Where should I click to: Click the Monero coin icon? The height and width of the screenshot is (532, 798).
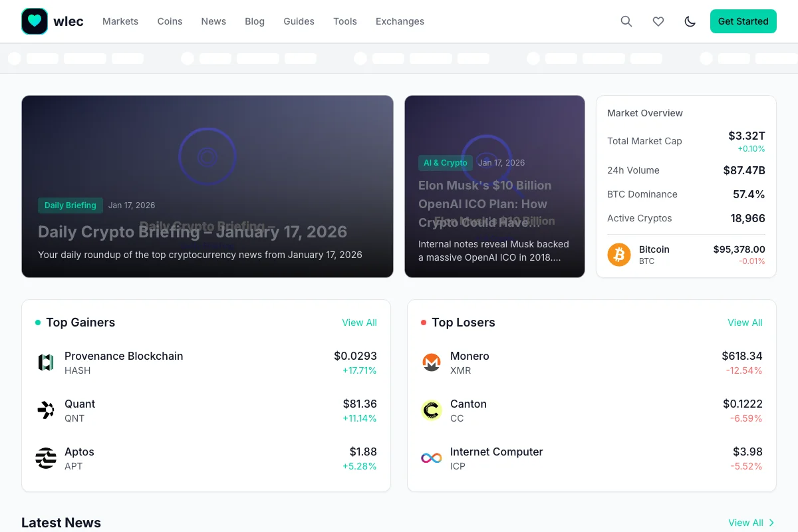[x=431, y=362]
